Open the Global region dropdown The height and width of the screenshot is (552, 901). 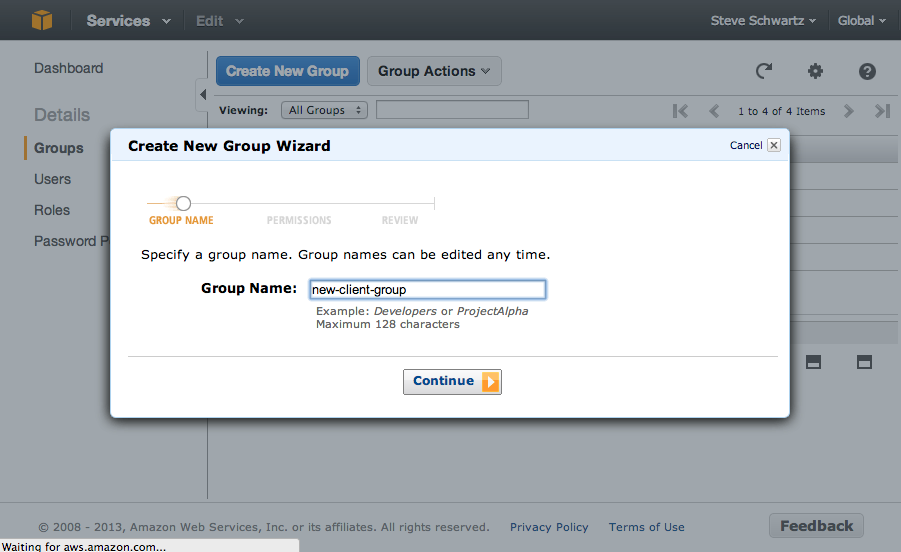tap(861, 21)
